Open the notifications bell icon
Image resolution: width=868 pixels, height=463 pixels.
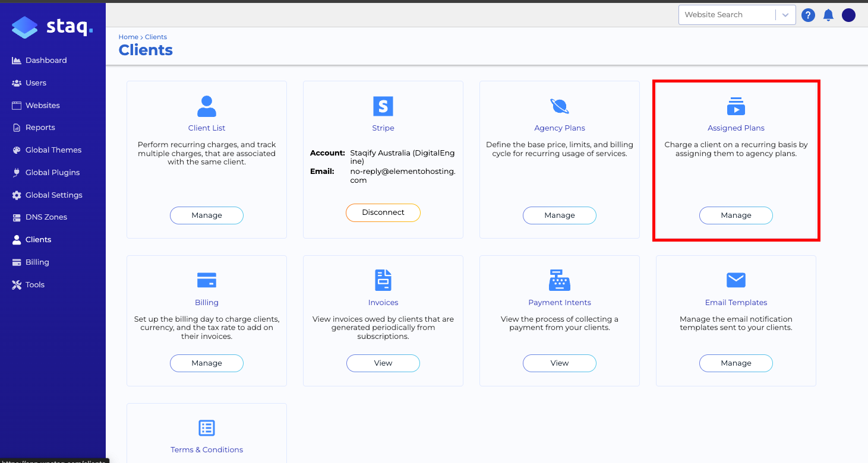[828, 15]
